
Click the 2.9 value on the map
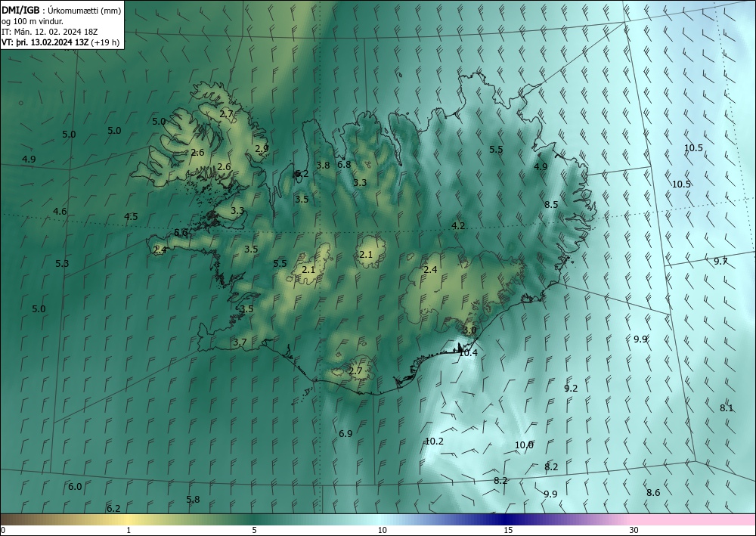coord(262,148)
